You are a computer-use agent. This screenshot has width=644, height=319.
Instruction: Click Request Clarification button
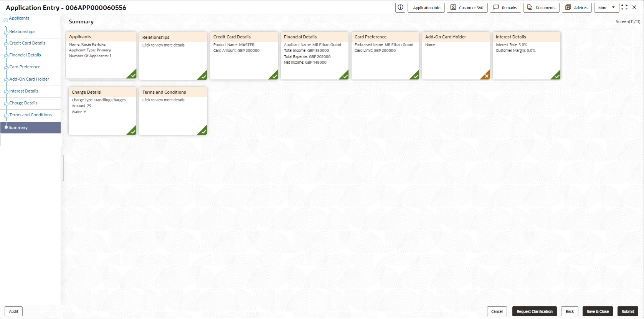(535, 311)
